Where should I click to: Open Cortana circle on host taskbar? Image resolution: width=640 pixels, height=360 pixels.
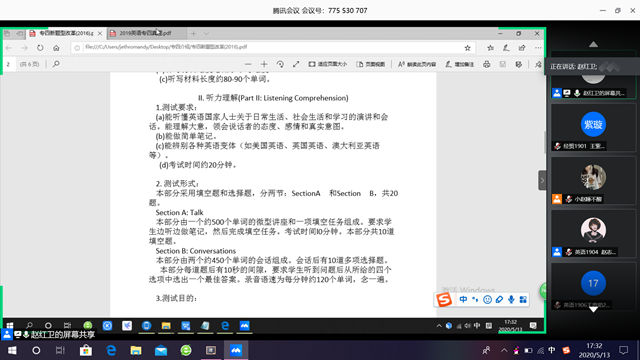coord(36,351)
